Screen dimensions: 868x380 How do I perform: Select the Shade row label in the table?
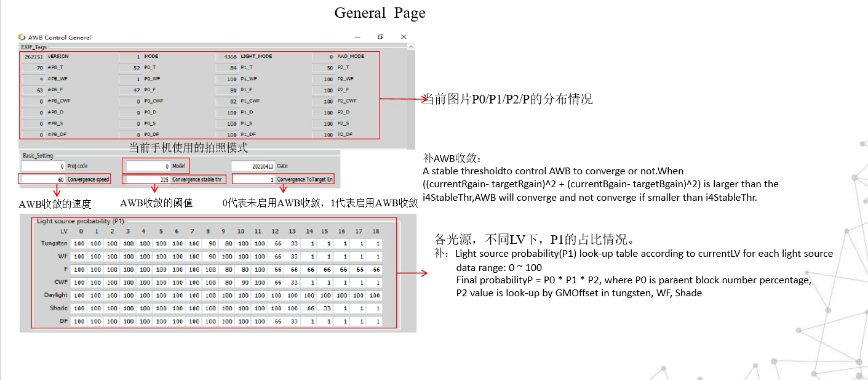point(58,308)
